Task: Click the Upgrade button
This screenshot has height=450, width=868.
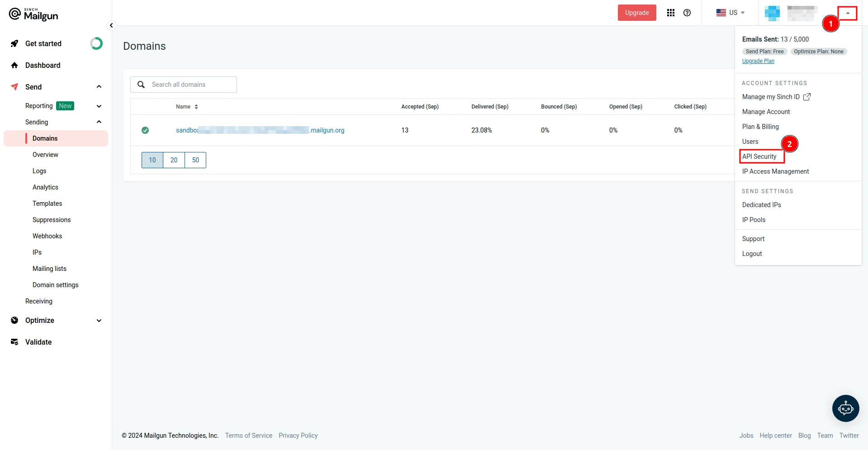Action: (x=637, y=13)
